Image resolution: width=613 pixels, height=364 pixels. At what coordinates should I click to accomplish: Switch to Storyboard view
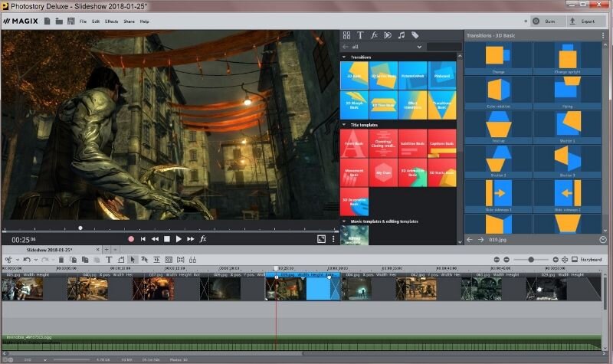[587, 260]
